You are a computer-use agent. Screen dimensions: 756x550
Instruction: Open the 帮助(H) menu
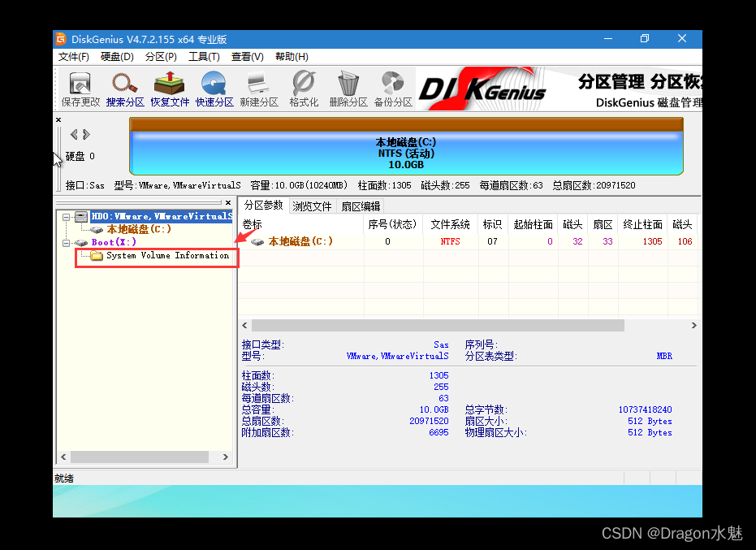point(292,57)
